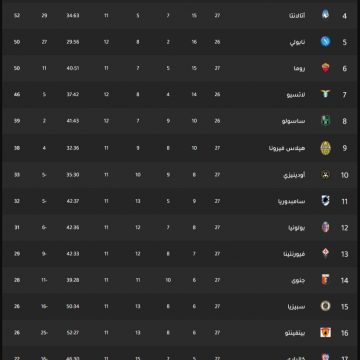Click the team name بينفينتو
The height and width of the screenshot is (360, 360).
click(295, 333)
